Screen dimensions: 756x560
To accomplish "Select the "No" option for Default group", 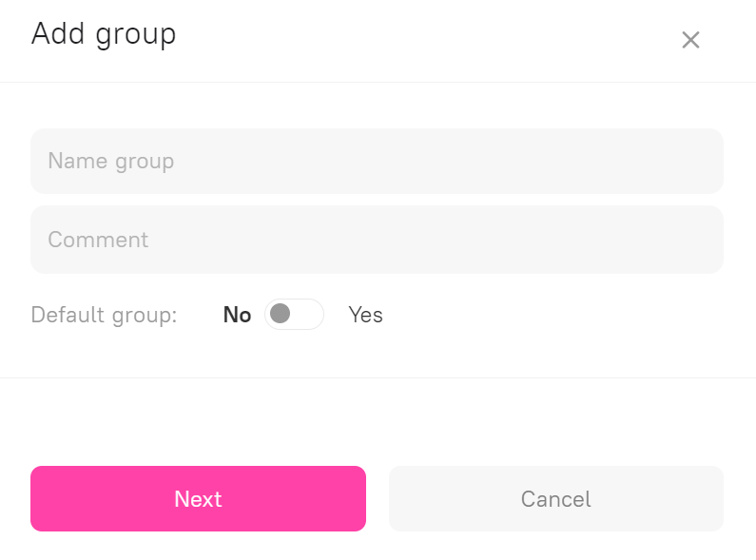I will pyautogui.click(x=237, y=315).
